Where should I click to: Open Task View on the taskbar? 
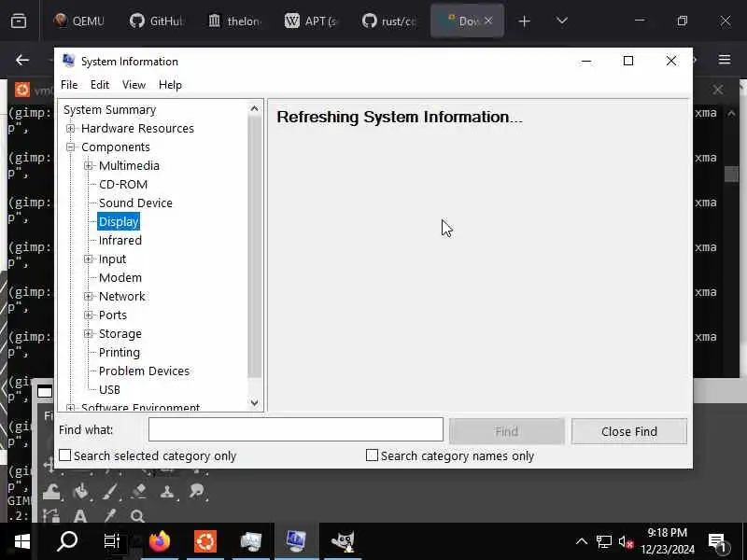(112, 541)
